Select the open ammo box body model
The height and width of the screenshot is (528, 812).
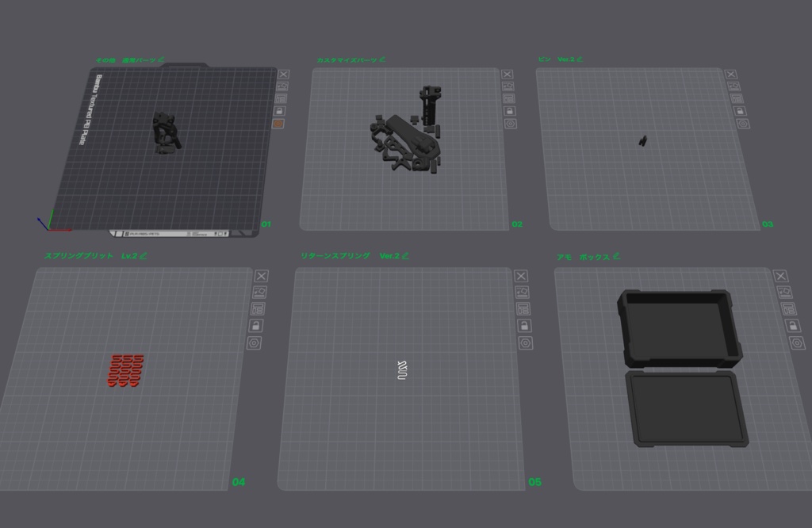(680, 328)
